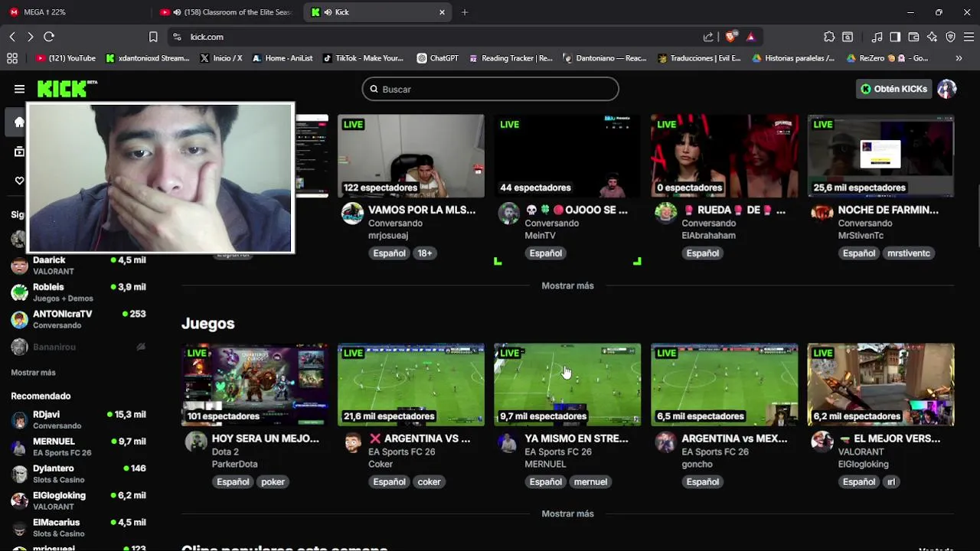980x551 pixels.
Task: Close the Kick tab
Action: (442, 12)
